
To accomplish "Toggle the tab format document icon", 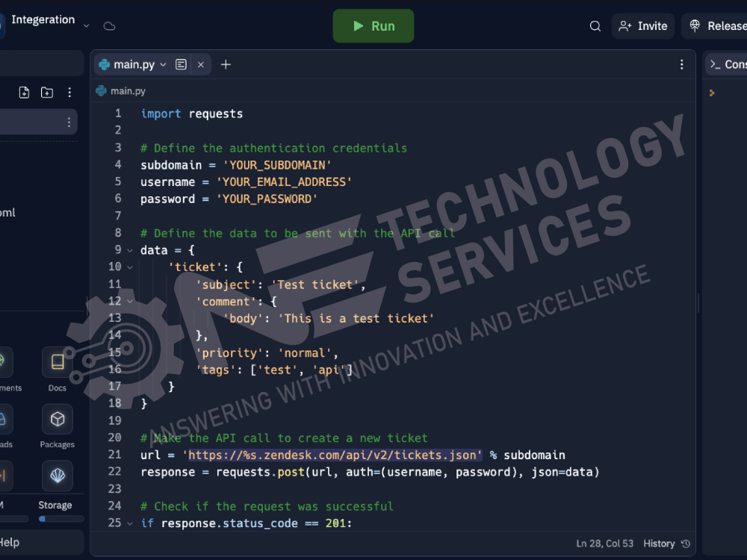I will click(181, 65).
